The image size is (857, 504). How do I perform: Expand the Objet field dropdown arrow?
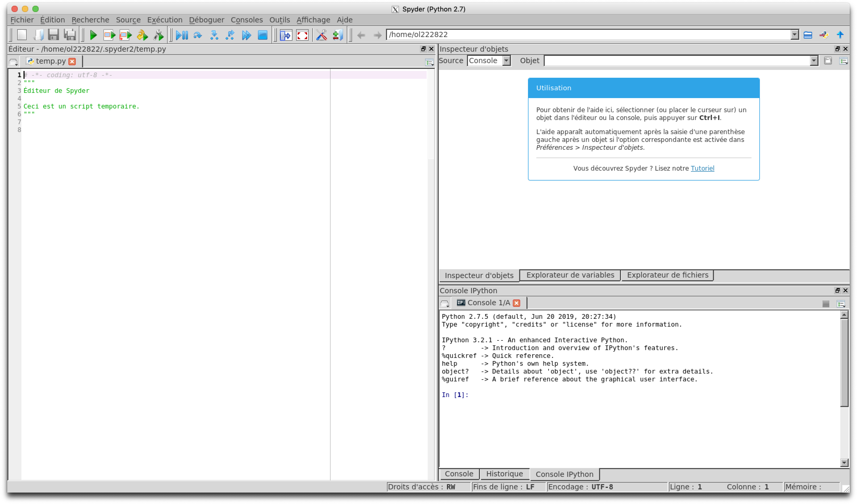tap(814, 61)
